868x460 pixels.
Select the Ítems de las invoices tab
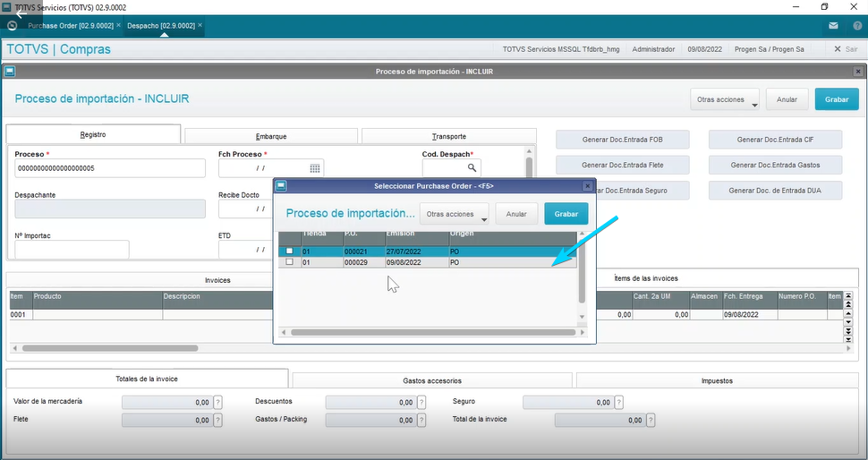click(x=647, y=278)
